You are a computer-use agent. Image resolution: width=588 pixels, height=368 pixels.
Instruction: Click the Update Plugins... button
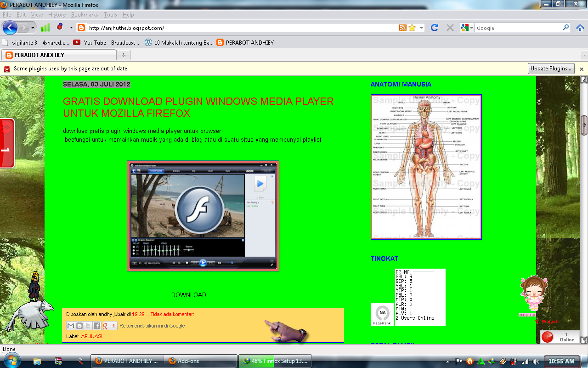click(551, 69)
